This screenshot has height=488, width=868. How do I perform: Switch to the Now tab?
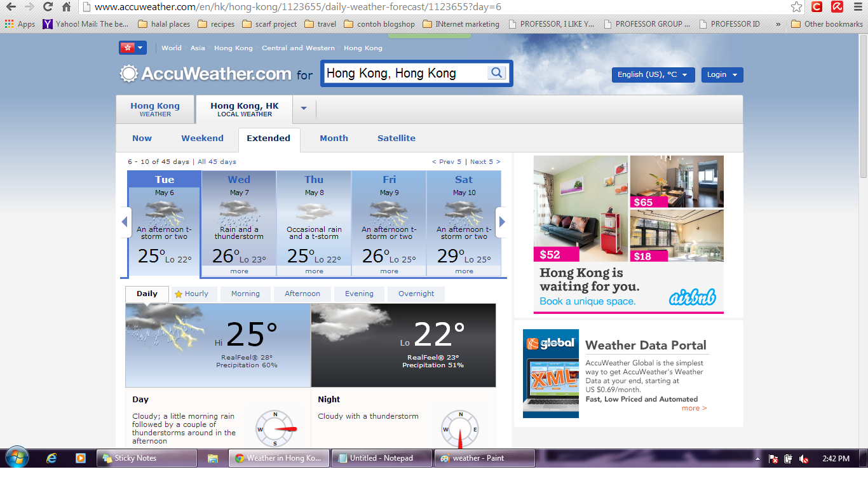pos(142,138)
